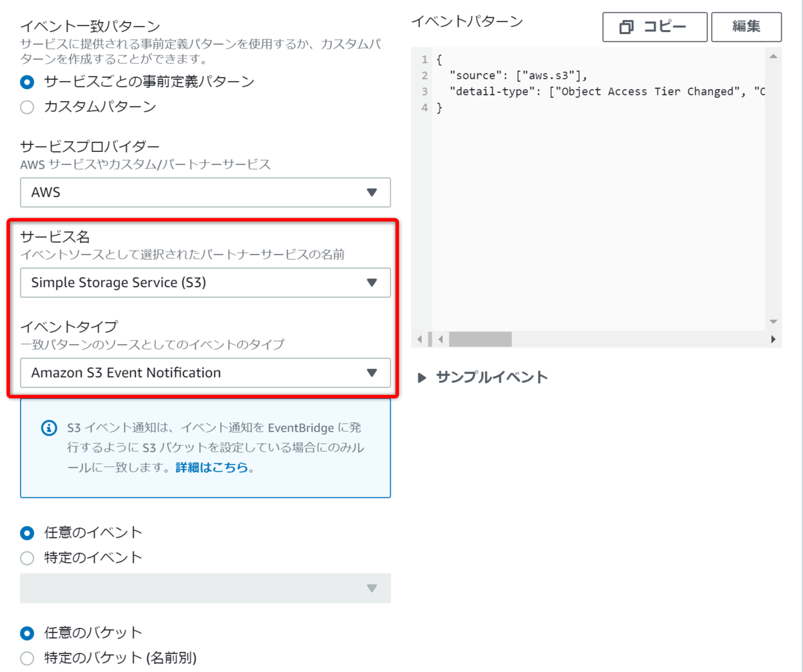Click left arrow of horizontal scrollbar

[440, 339]
